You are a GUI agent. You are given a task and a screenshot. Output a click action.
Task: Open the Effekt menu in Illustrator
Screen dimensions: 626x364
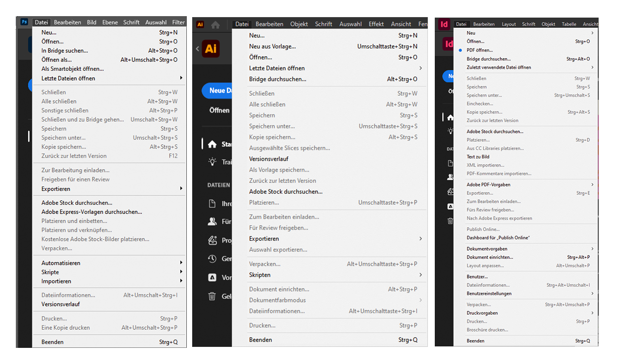(x=376, y=24)
